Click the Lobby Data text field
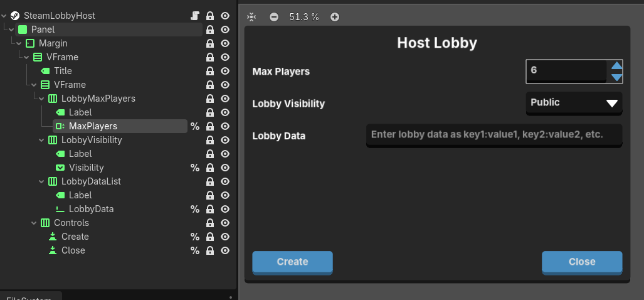Screen dimensions: 644x300 click(494, 135)
